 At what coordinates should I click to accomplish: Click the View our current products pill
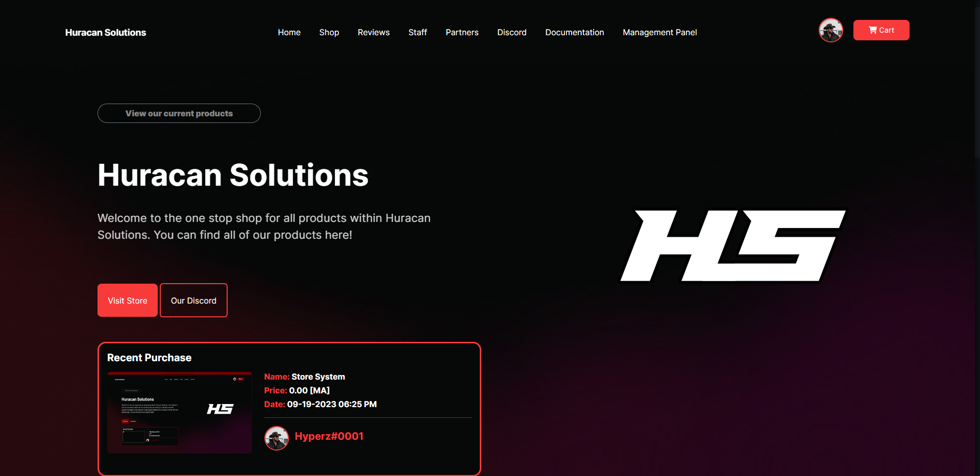tap(179, 113)
